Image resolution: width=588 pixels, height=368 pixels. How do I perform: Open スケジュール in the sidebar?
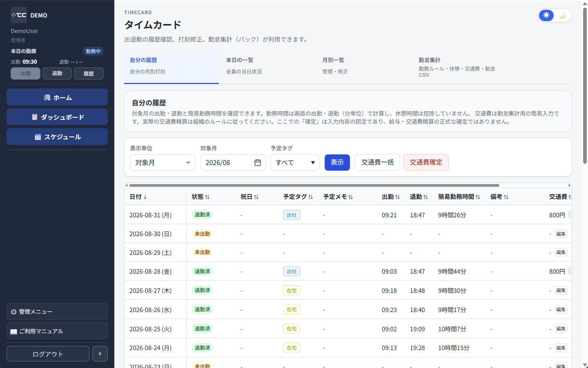(x=57, y=137)
